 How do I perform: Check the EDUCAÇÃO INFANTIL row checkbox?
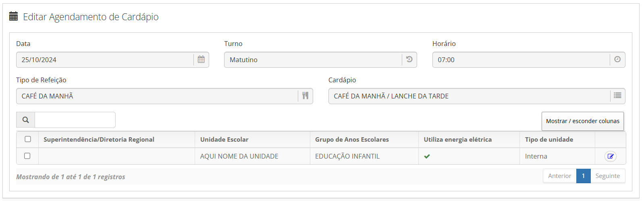[27, 156]
